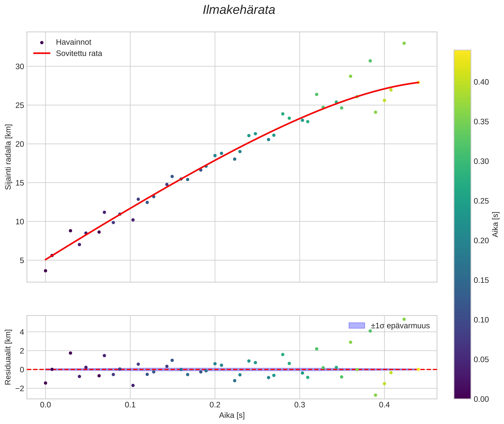The image size is (504, 424).
Task: Click the Aika [s] x-axis label
Action: pyautogui.click(x=232, y=415)
